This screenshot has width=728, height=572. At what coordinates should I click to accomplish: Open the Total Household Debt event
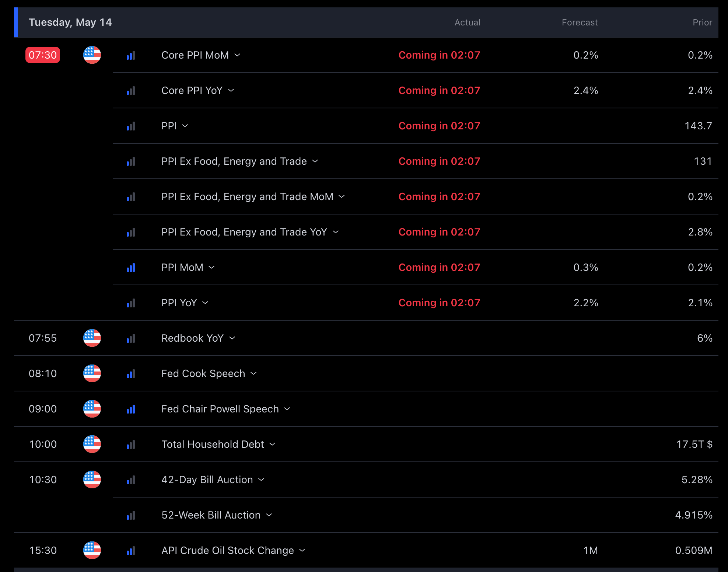[213, 444]
